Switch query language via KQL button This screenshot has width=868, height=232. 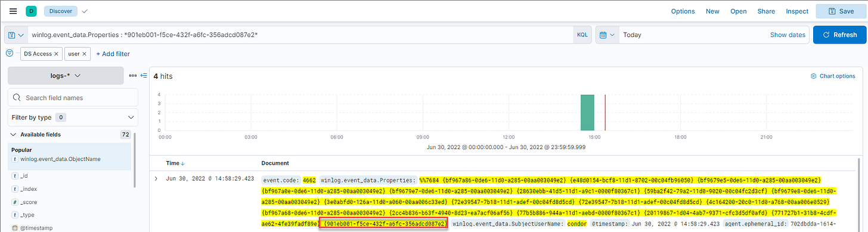coord(582,35)
